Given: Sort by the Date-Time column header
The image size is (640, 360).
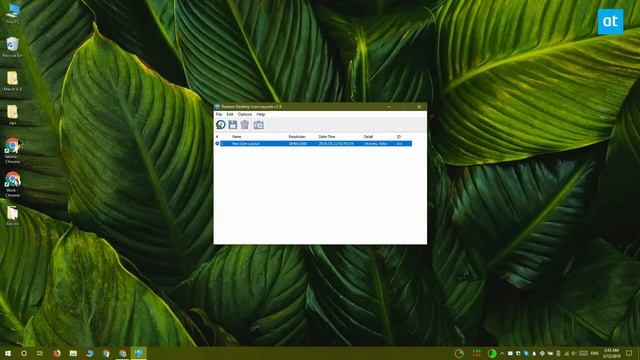Looking at the screenshot, I should point(327,137).
